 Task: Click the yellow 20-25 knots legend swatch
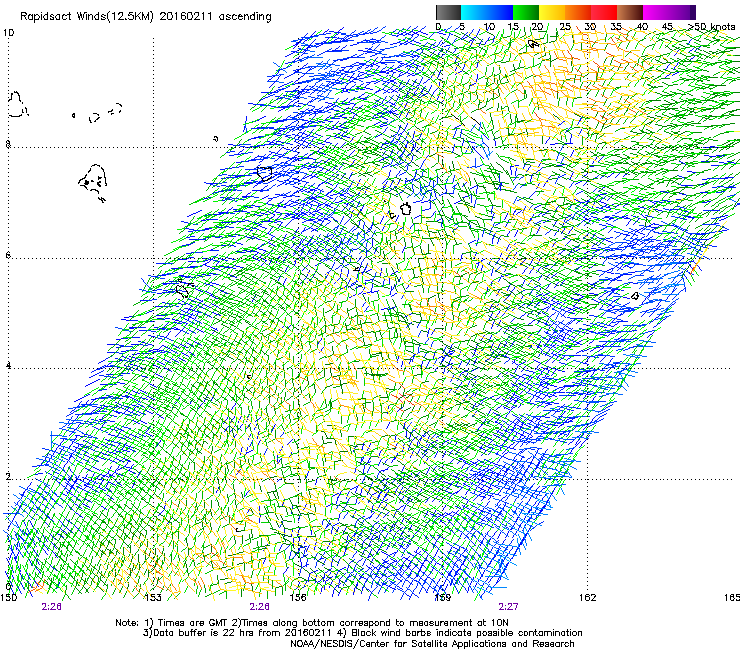pos(552,12)
